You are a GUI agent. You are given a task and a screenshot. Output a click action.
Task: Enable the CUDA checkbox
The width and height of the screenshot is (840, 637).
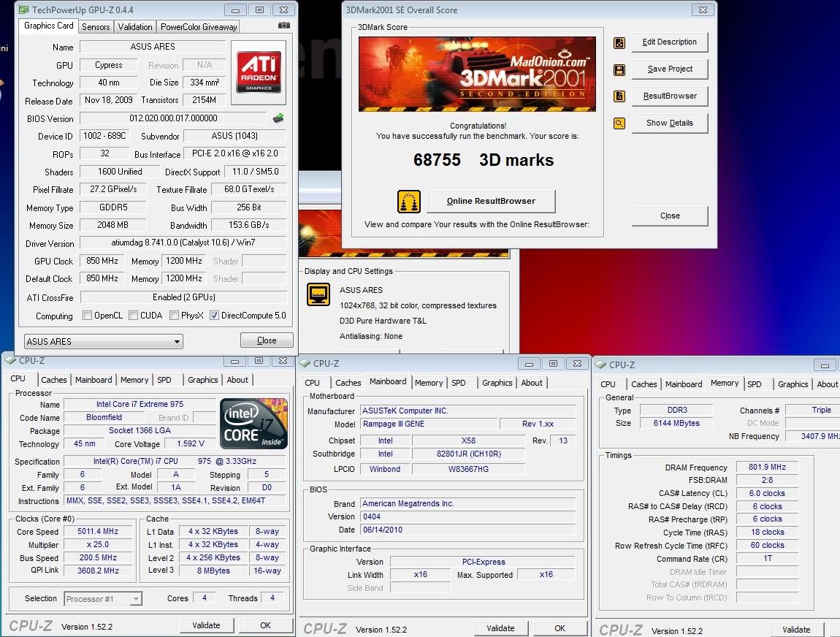point(134,316)
